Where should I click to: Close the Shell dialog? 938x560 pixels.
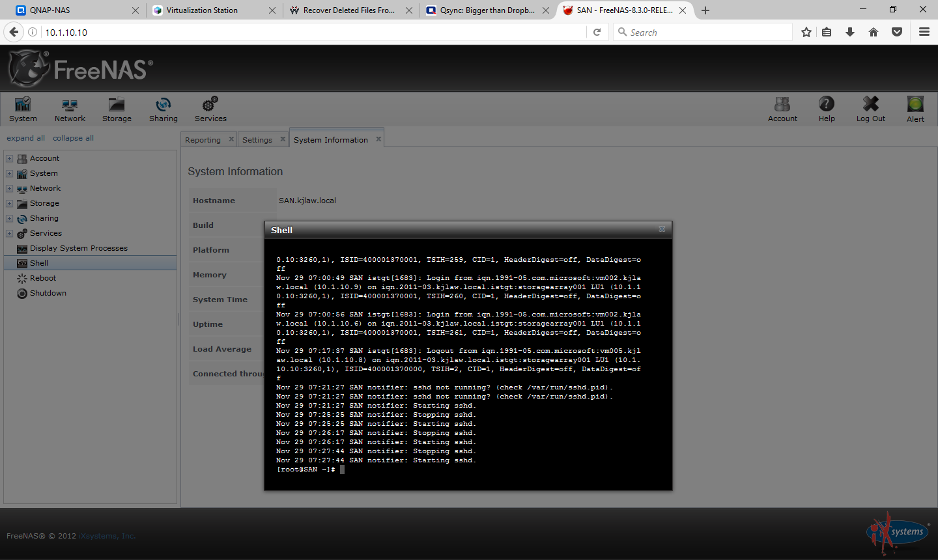tap(662, 229)
